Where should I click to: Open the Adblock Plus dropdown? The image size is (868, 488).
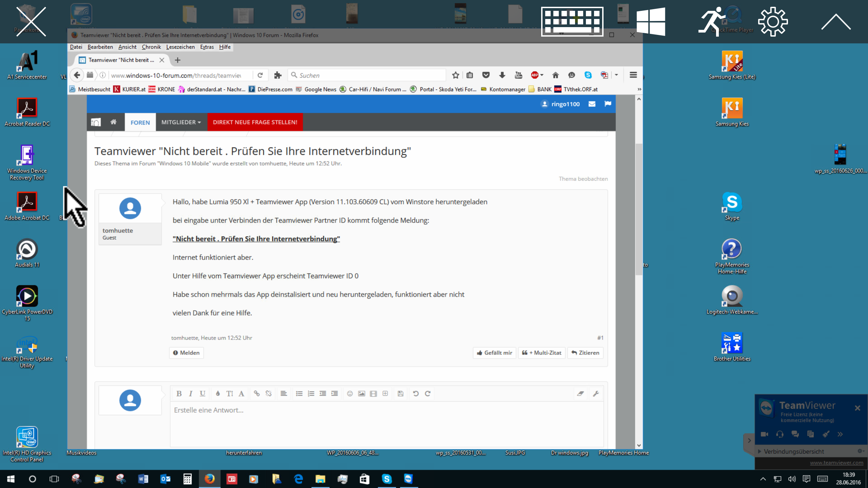point(542,75)
